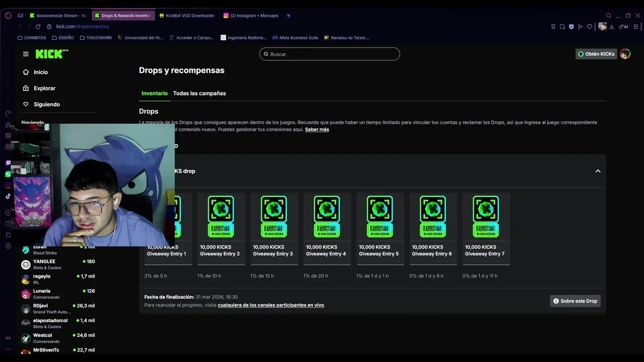644x362 pixels.
Task: Toggle the ad blocker shield icon
Action: (x=571, y=27)
